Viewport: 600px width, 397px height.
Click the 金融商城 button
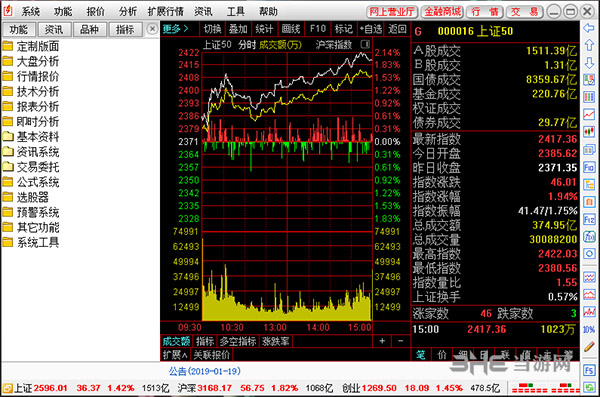(x=442, y=12)
